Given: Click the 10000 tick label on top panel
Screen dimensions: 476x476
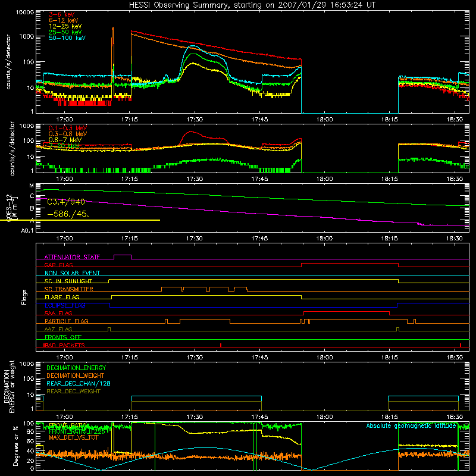Looking at the screenshot, I should point(25,12).
